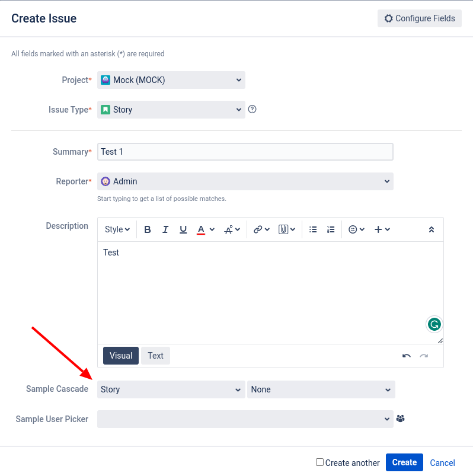Switch to the Visual editing tab
Image resolution: width=473 pixels, height=476 pixels.
120,356
